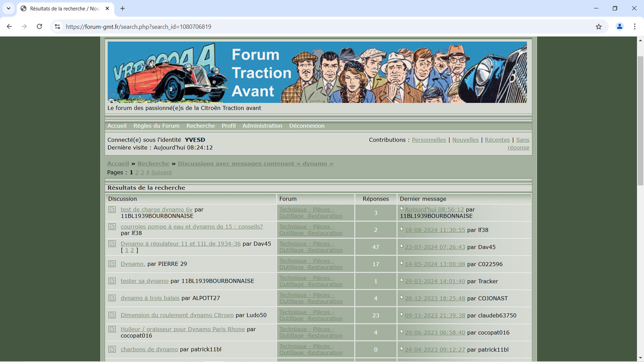Click the small post icon before Aujourd'hui 08:56:12
This screenshot has width=644, height=362.
pos(401,208)
